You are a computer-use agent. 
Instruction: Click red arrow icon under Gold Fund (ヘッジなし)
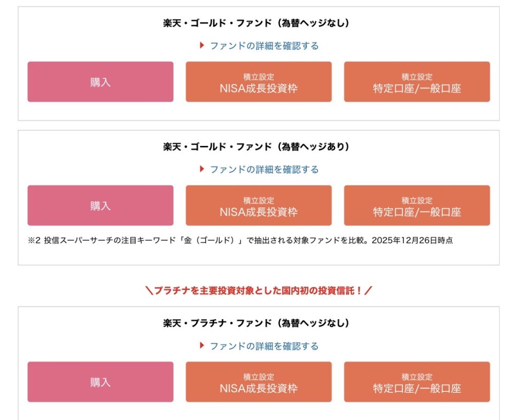coord(202,46)
